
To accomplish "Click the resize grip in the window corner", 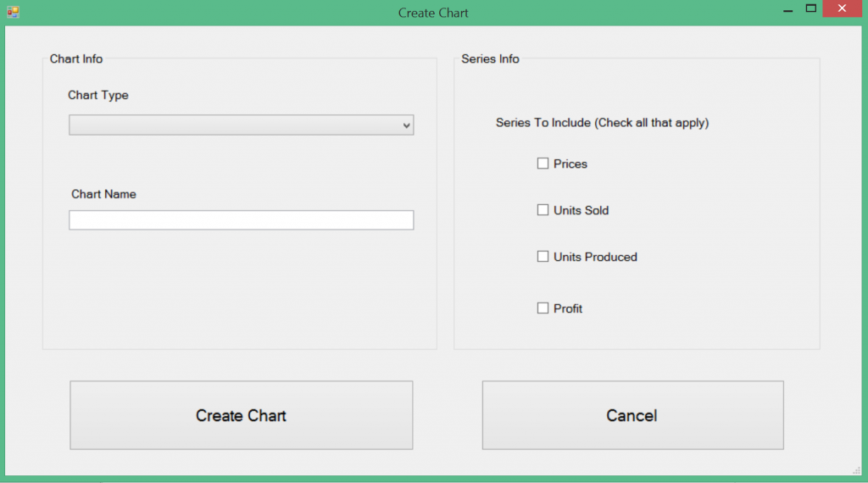I will tap(856, 470).
